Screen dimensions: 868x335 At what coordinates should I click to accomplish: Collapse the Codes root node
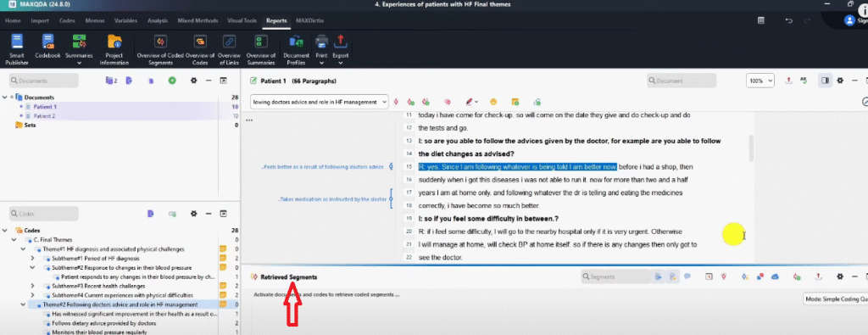tap(4, 231)
